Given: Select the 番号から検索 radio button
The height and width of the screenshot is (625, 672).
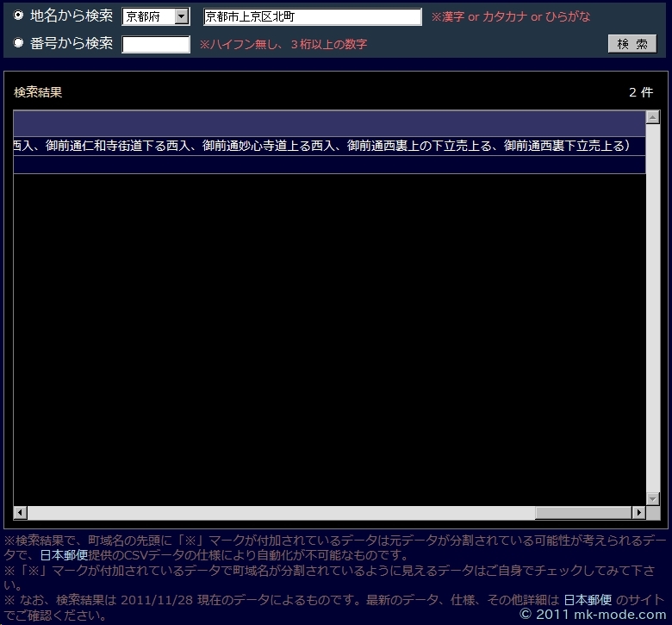Looking at the screenshot, I should 19,43.
